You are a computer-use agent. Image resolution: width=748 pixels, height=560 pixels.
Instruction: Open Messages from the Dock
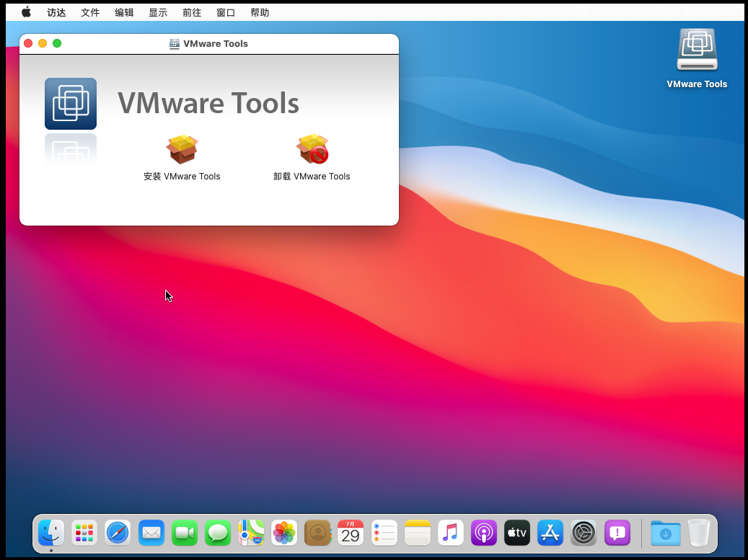pos(218,533)
